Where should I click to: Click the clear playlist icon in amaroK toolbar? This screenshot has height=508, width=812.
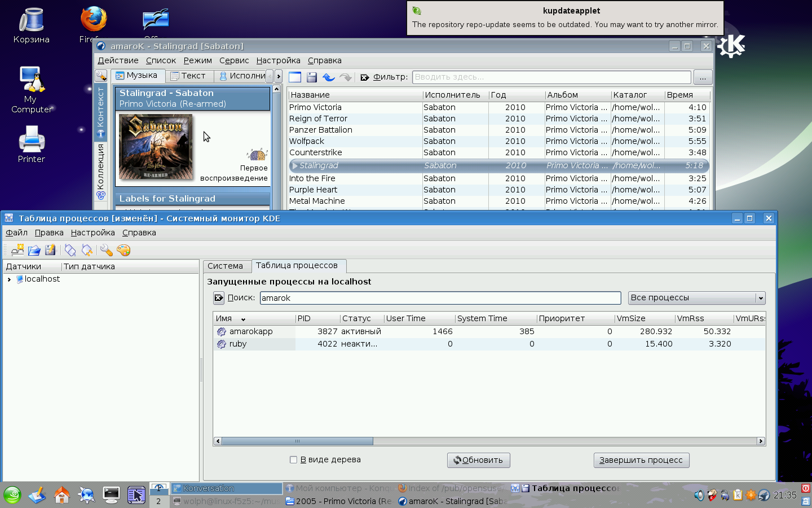[x=295, y=77]
